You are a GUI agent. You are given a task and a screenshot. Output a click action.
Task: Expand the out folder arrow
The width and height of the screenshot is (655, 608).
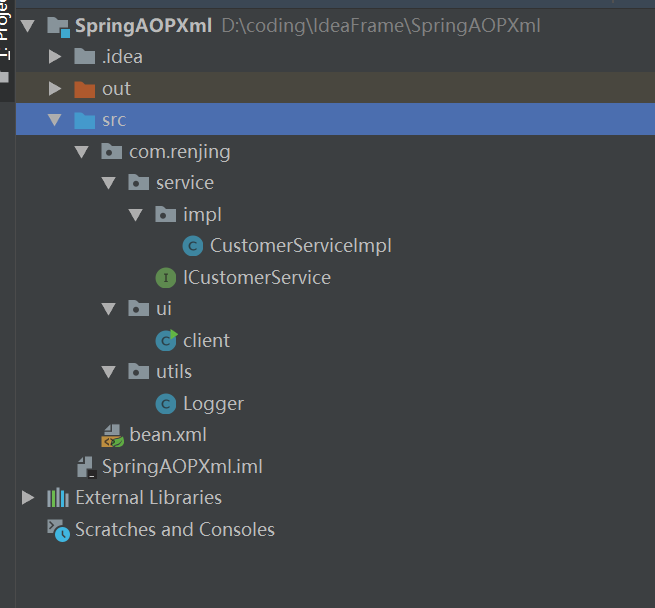[x=55, y=89]
